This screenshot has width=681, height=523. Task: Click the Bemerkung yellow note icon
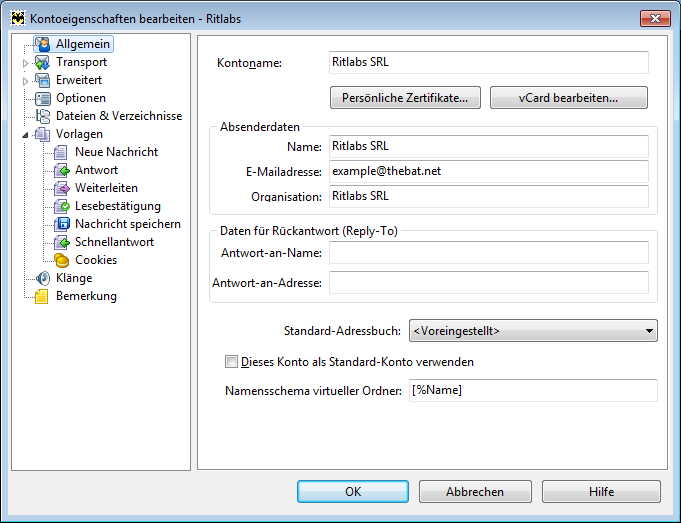pyautogui.click(x=43, y=296)
